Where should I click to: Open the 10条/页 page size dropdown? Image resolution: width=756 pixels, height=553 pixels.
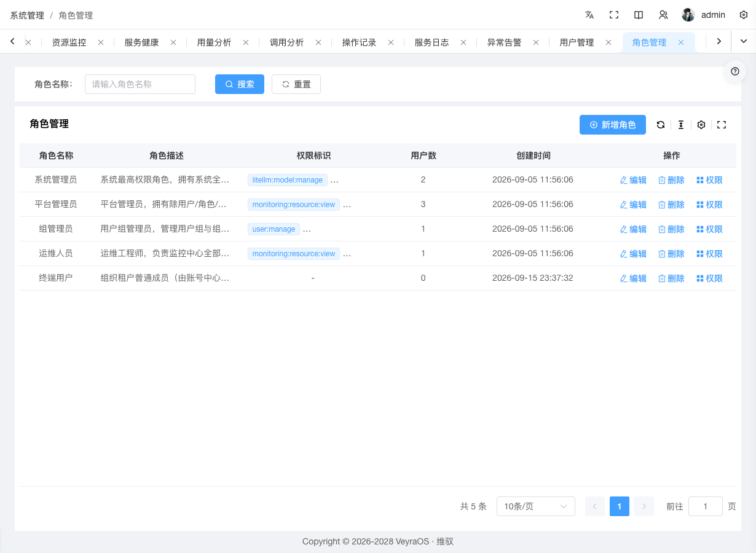click(x=535, y=506)
